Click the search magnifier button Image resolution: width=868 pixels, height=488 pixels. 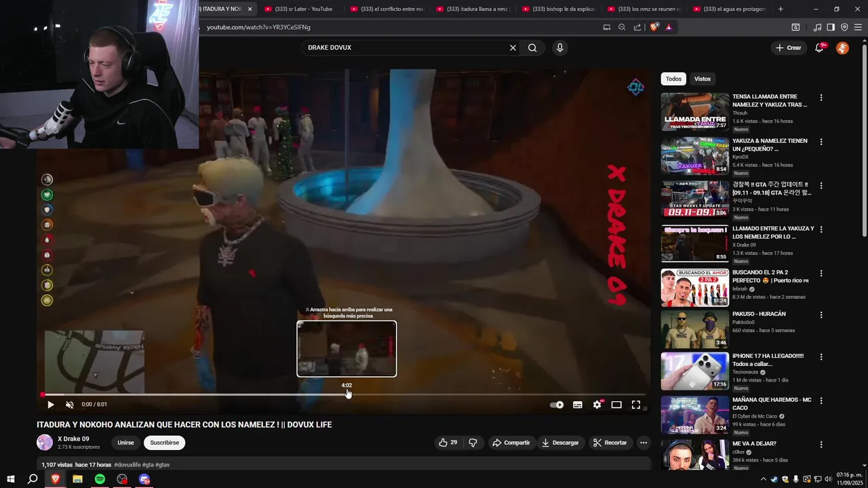coord(532,47)
